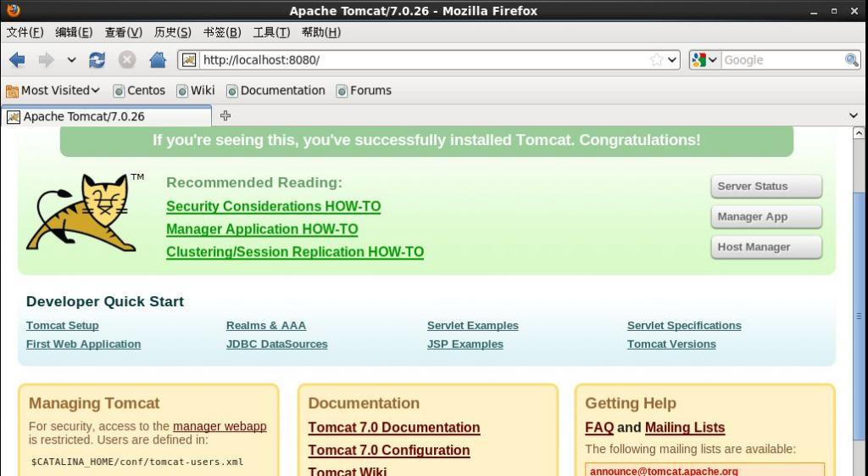Go to the Home page icon

tap(158, 60)
